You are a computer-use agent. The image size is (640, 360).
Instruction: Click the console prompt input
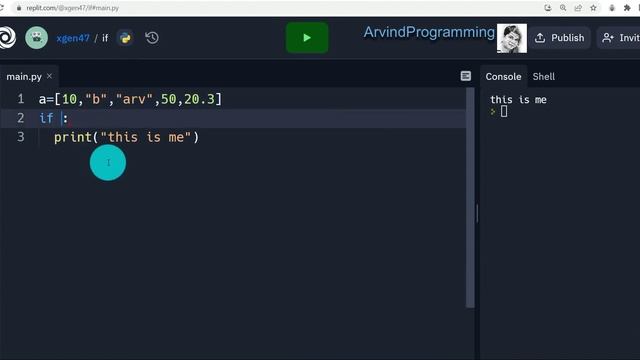pos(504,111)
